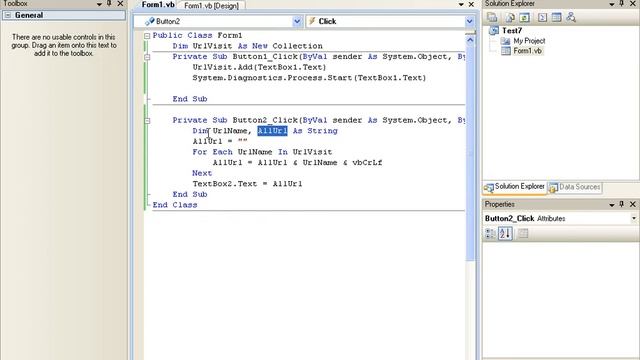Click the 'TextBox2.Text = AllUrl' line
This screenshot has width=640, height=360.
tap(247, 184)
